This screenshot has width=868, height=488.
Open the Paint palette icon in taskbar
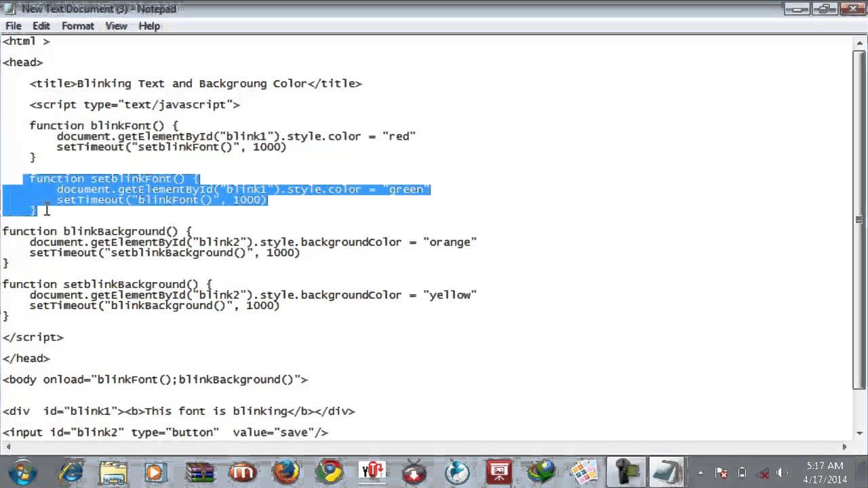coord(584,471)
